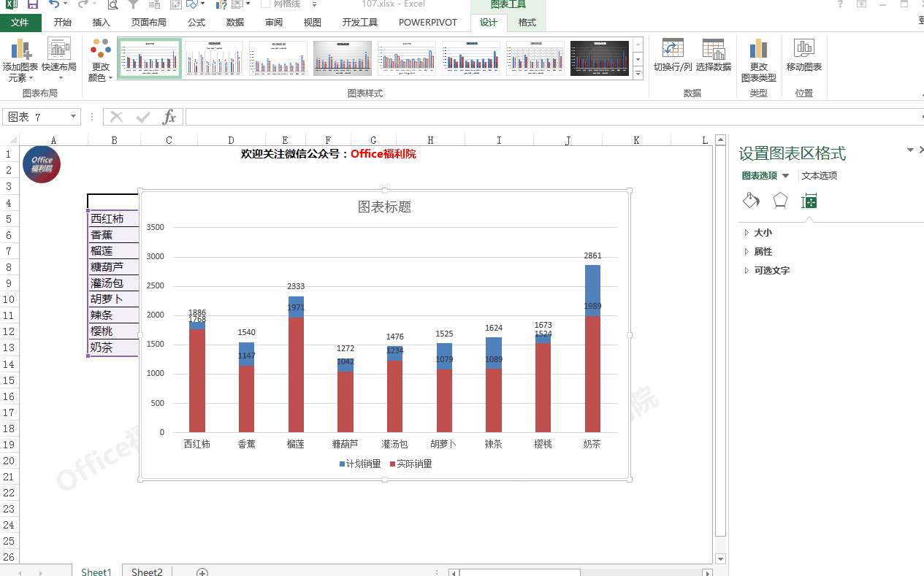Undo the last action
Viewport: 924px width, 576px height.
tap(54, 4)
